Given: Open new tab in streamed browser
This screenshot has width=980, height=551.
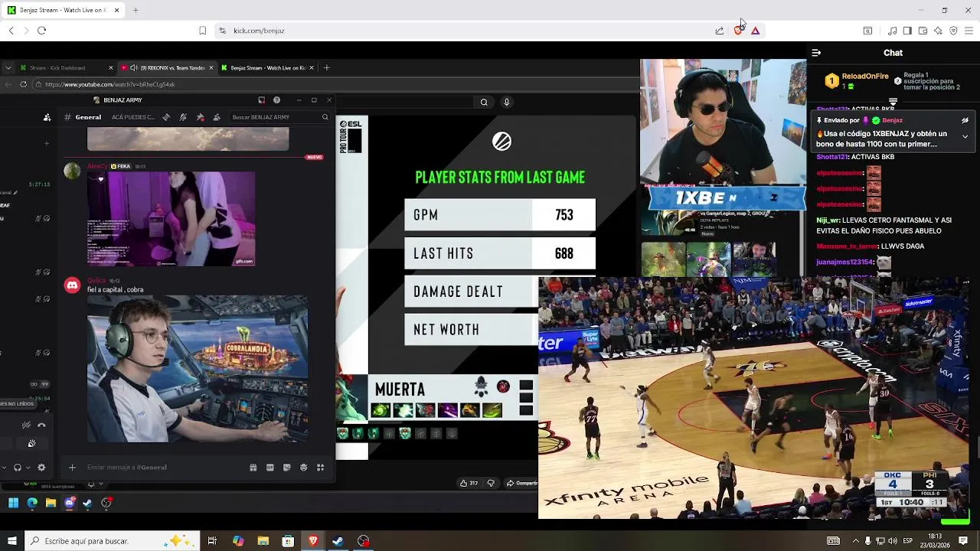Looking at the screenshot, I should (x=326, y=68).
